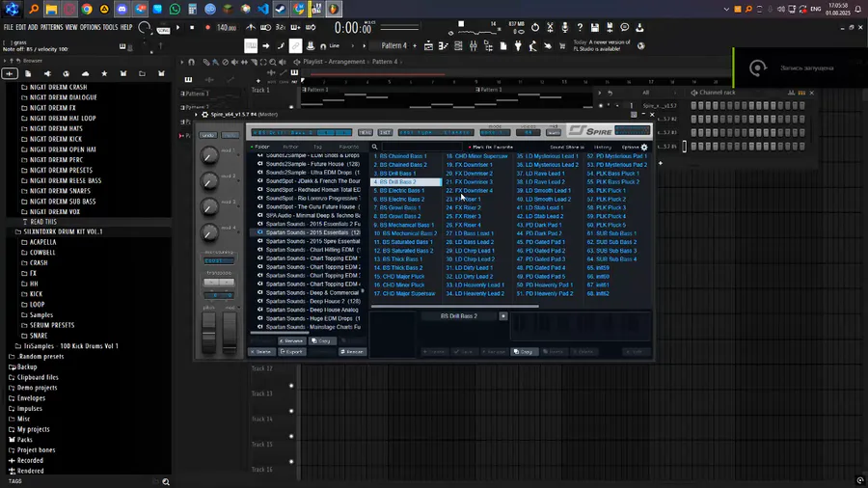The width and height of the screenshot is (868, 488).
Task: Select the playlist pencil draw tool
Action: (x=206, y=62)
